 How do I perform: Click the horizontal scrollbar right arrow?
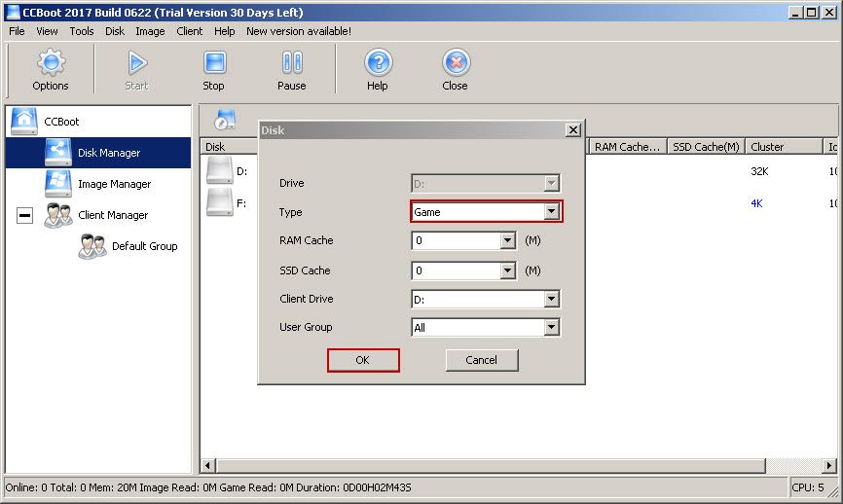coord(828,465)
